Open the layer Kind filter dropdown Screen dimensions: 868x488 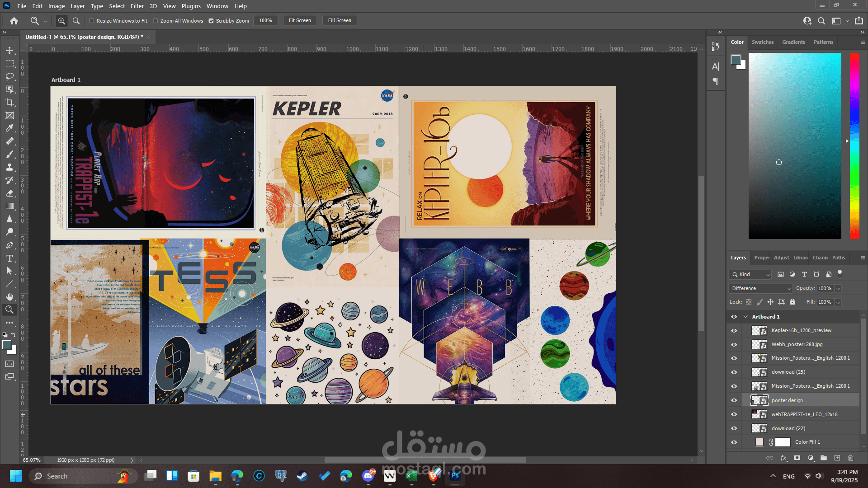[x=750, y=274]
